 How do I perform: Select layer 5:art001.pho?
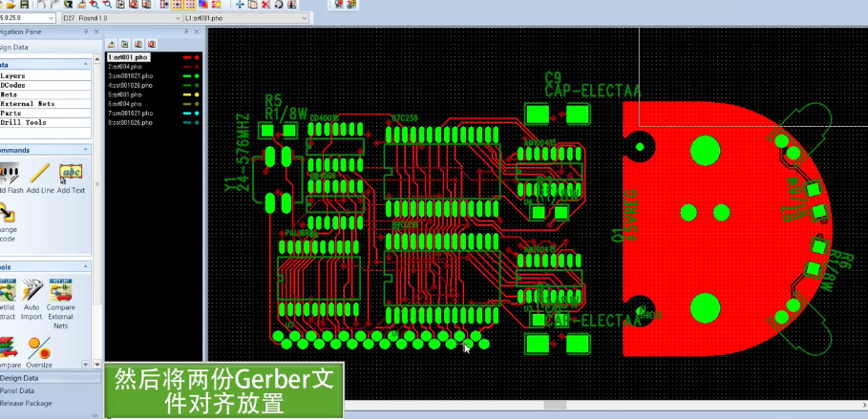(124, 94)
